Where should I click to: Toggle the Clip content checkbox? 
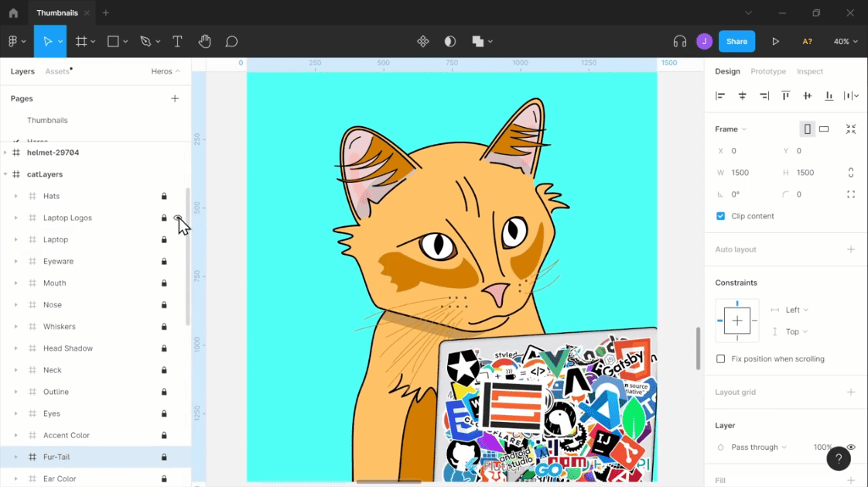point(721,216)
